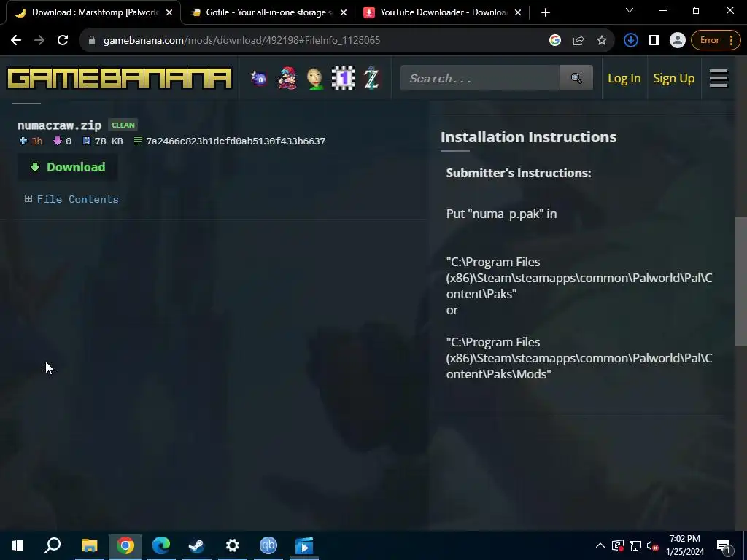The image size is (747, 560).
Task: Open the Baldi bald head game icon
Action: point(315,78)
